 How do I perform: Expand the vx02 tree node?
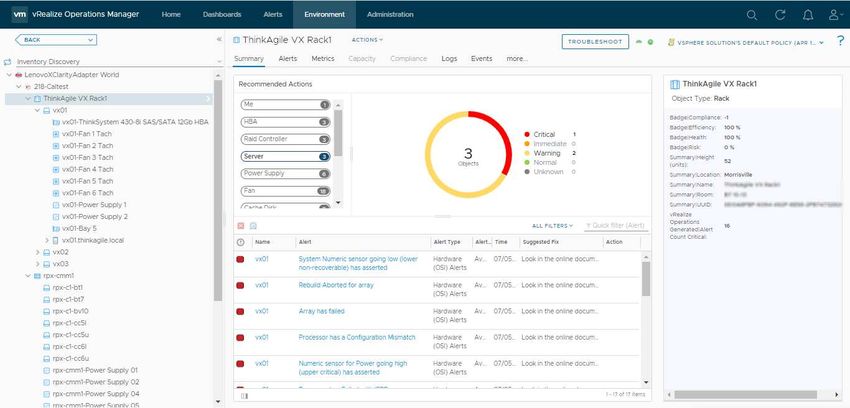coord(37,252)
